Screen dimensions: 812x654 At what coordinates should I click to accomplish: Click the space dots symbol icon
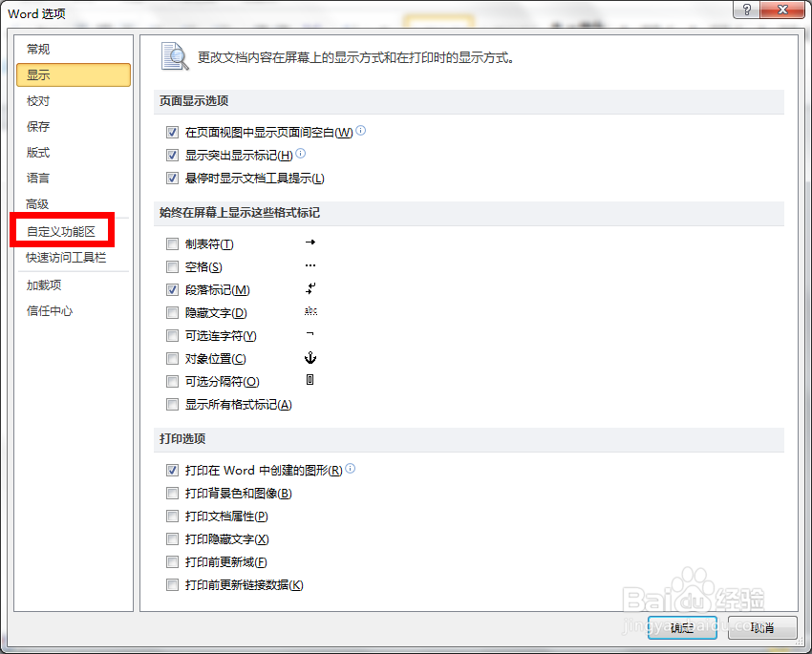pyautogui.click(x=310, y=265)
